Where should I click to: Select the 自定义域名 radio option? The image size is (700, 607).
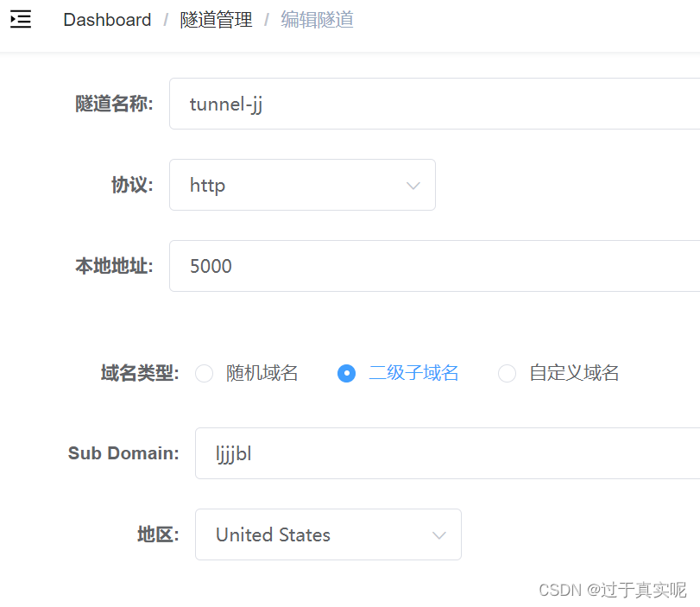507,373
